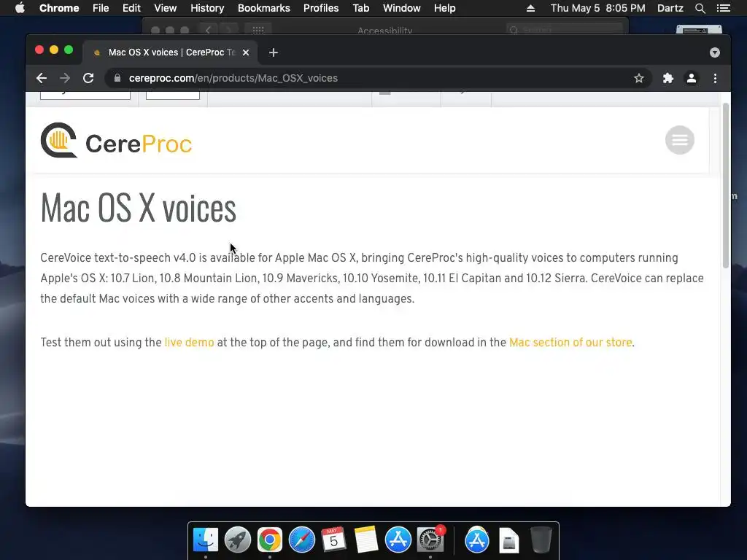This screenshot has height=560, width=747.
Task: Open a new tab with the plus button
Action: [274, 52]
